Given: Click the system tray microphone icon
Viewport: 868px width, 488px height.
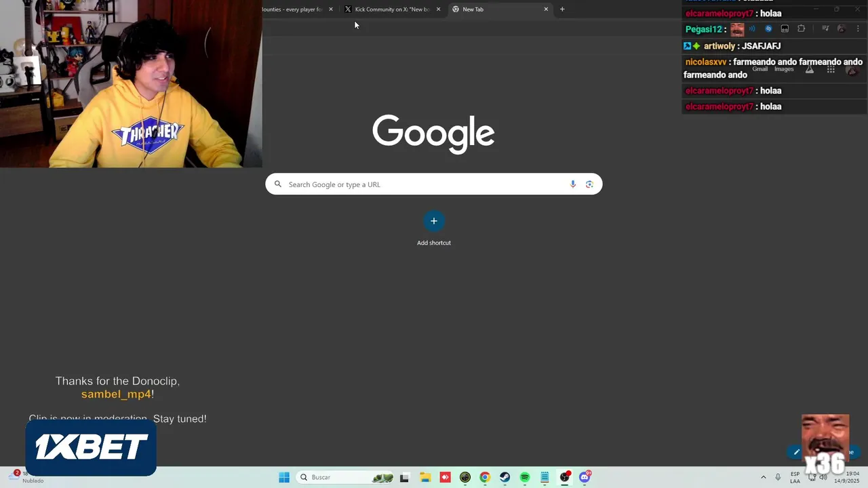Looking at the screenshot, I should 778,477.
